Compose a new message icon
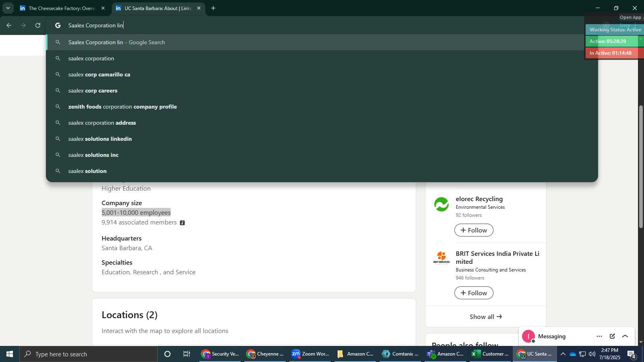 tap(612, 336)
